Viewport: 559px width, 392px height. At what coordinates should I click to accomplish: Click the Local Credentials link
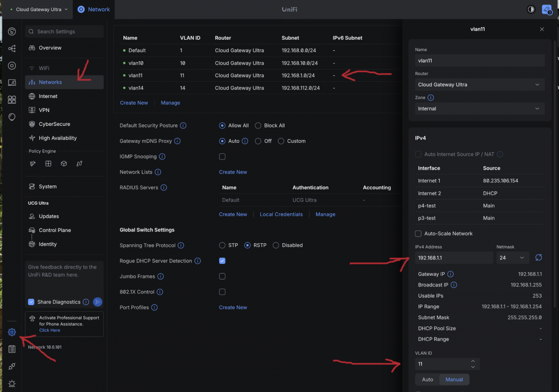(x=281, y=214)
